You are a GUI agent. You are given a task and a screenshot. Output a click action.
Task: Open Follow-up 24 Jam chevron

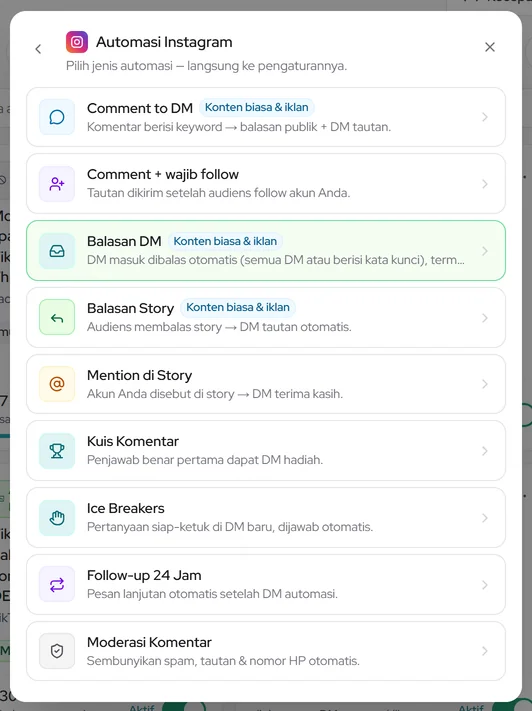485,584
